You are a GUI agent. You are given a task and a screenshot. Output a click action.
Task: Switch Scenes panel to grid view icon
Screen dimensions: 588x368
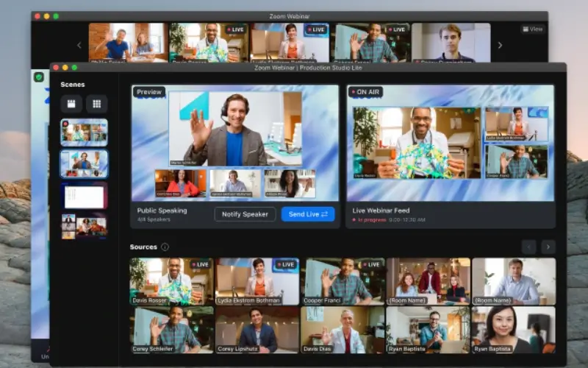click(x=97, y=104)
